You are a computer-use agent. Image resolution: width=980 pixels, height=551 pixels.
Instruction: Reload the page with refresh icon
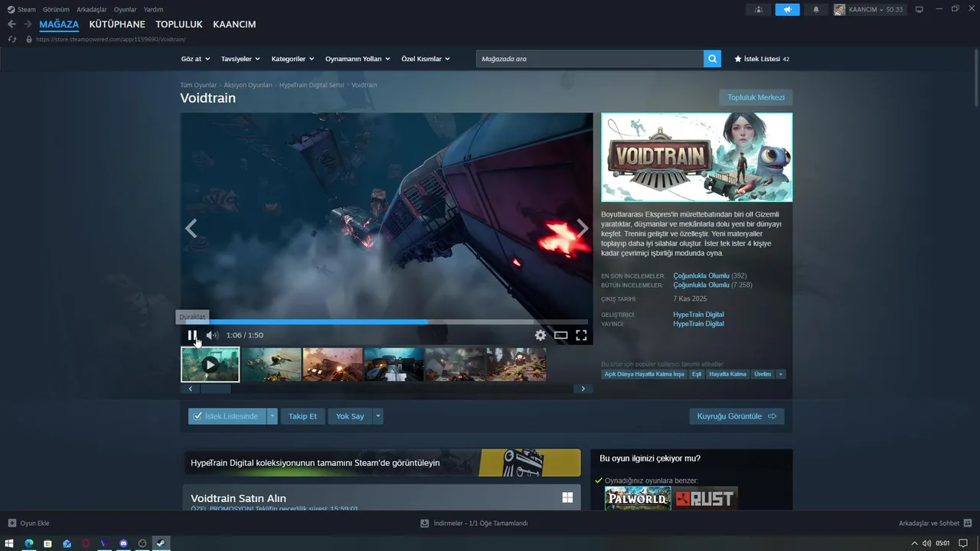tap(11, 39)
